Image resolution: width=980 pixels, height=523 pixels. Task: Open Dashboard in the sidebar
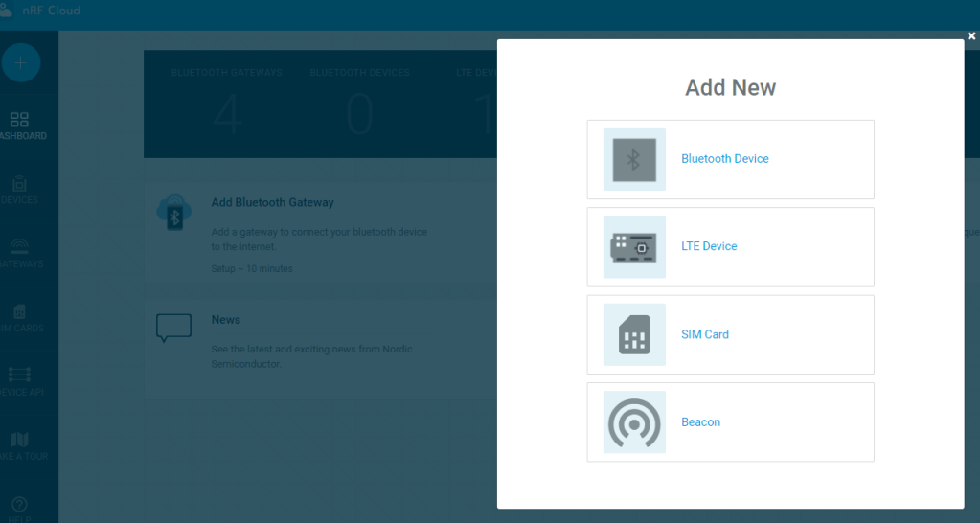(20, 125)
